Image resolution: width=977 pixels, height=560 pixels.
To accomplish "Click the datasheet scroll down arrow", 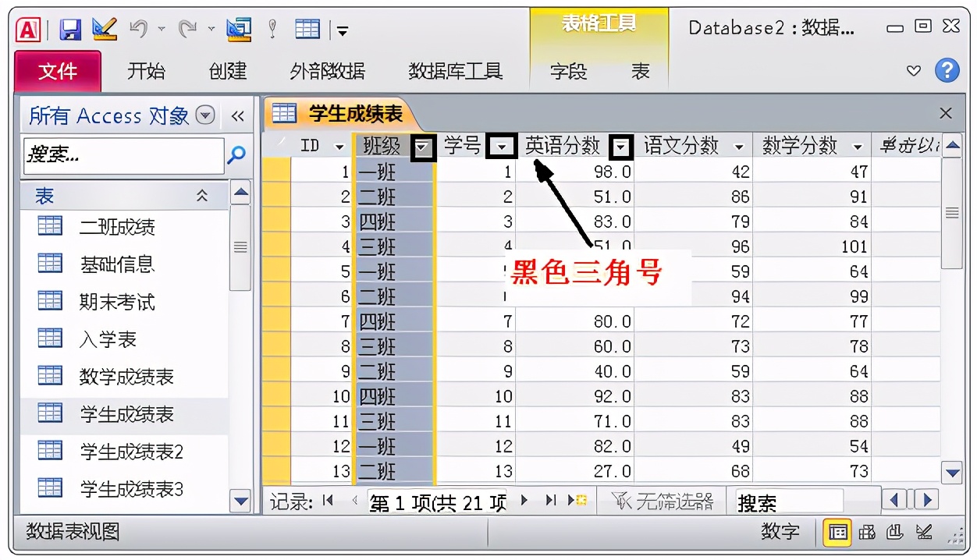I will tap(952, 472).
